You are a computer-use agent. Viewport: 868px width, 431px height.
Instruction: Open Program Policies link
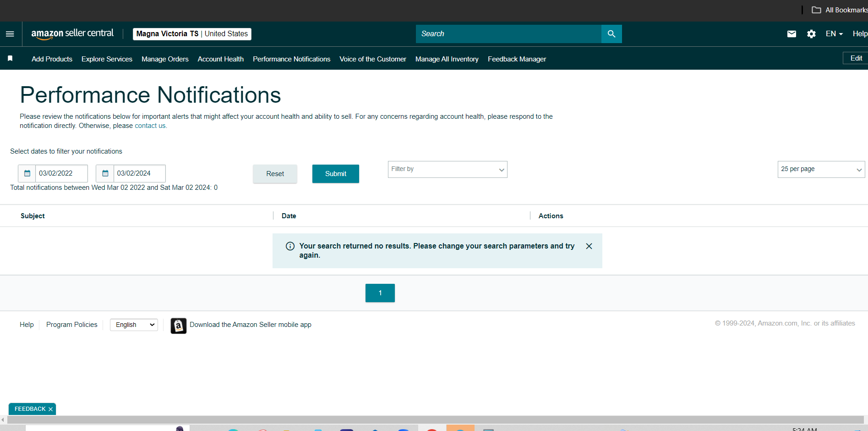[x=72, y=325]
